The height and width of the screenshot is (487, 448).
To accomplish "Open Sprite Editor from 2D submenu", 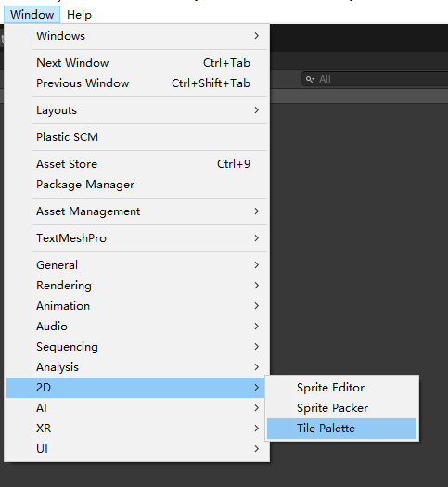I will pyautogui.click(x=341, y=388).
